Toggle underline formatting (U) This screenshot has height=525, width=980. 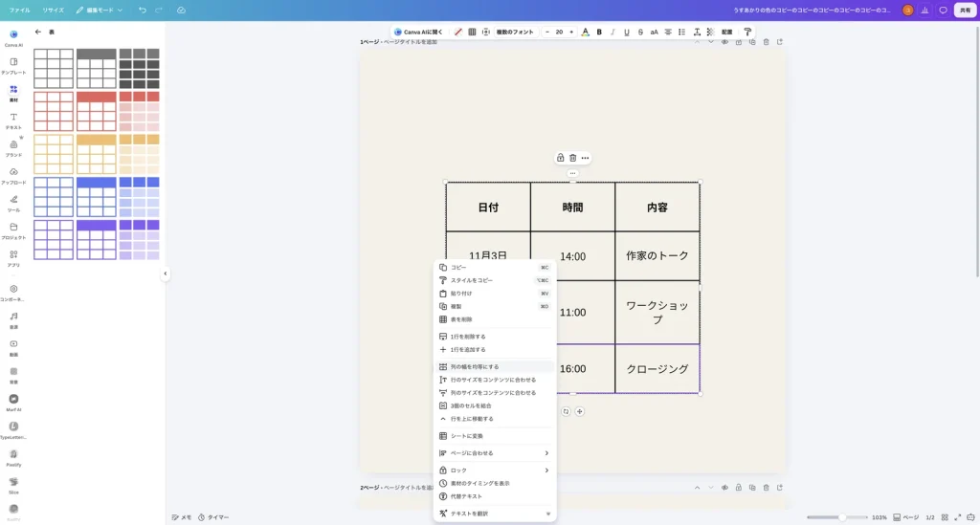click(x=626, y=32)
